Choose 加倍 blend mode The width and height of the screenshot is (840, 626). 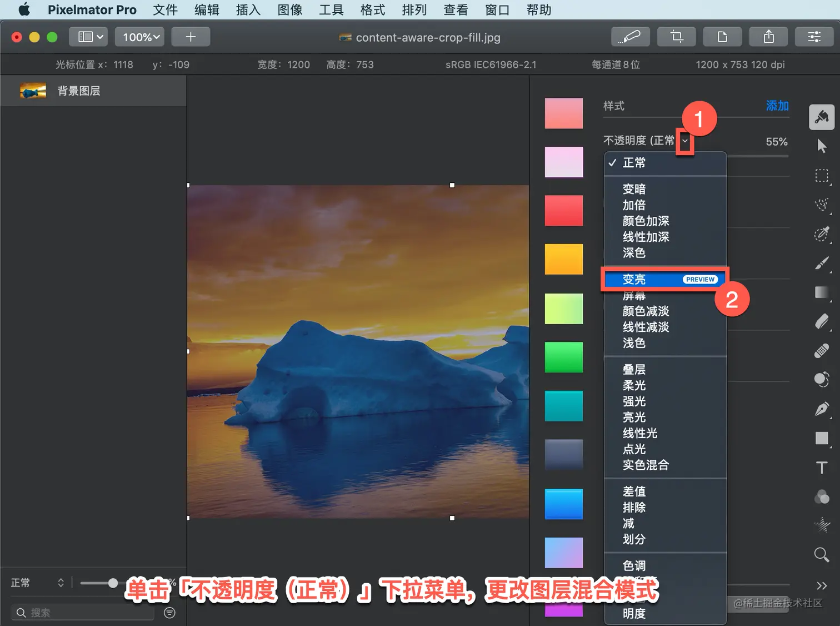pyautogui.click(x=665, y=205)
